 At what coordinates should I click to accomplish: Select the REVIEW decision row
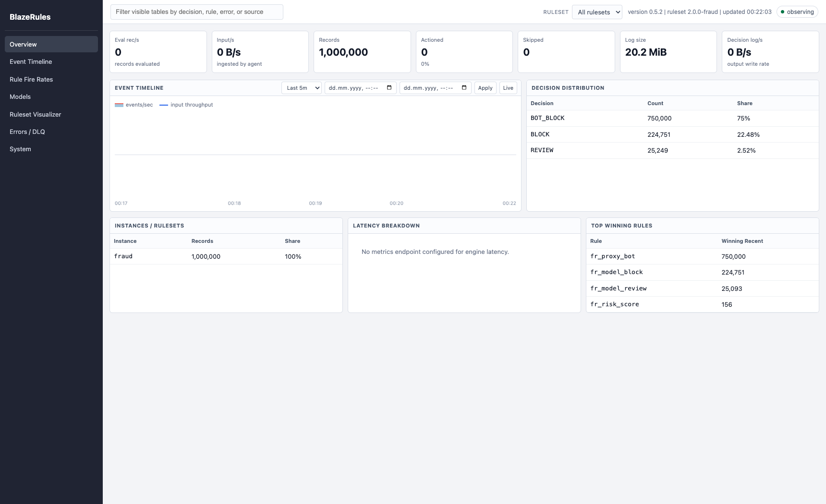pyautogui.click(x=673, y=150)
